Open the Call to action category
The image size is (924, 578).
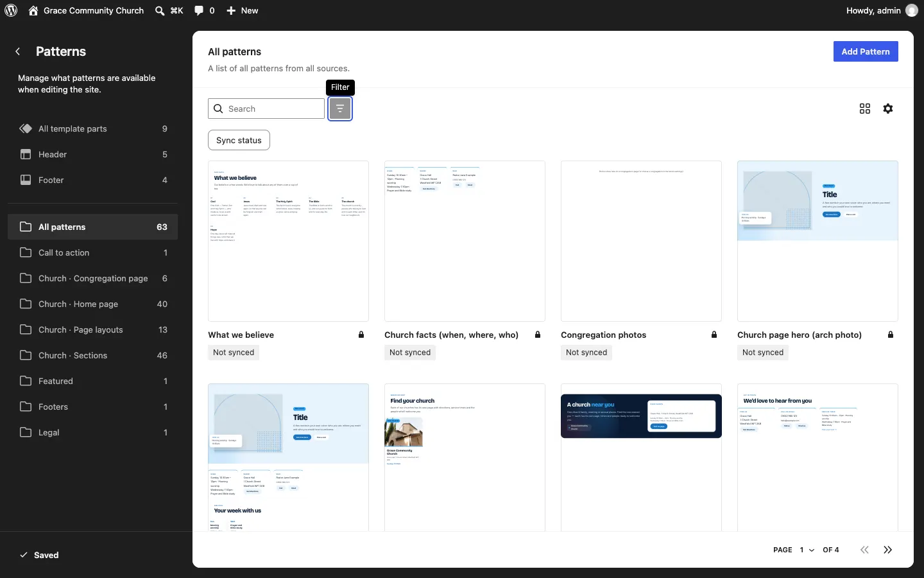(93, 252)
